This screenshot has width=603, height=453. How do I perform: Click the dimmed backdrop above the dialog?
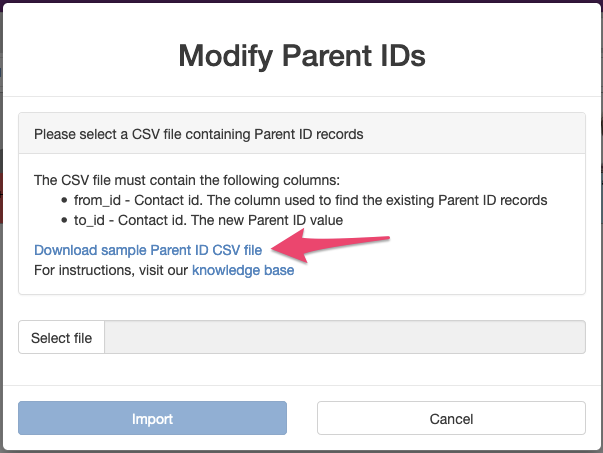coord(301,5)
